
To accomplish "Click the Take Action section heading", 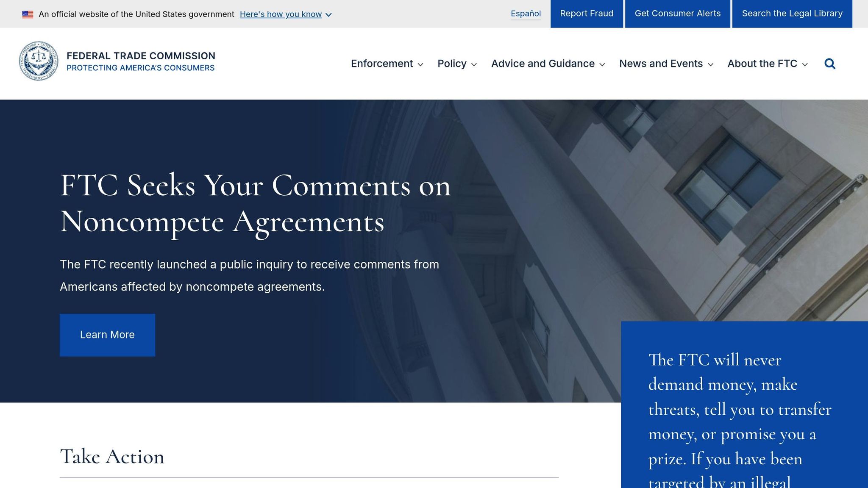I will 112,457.
